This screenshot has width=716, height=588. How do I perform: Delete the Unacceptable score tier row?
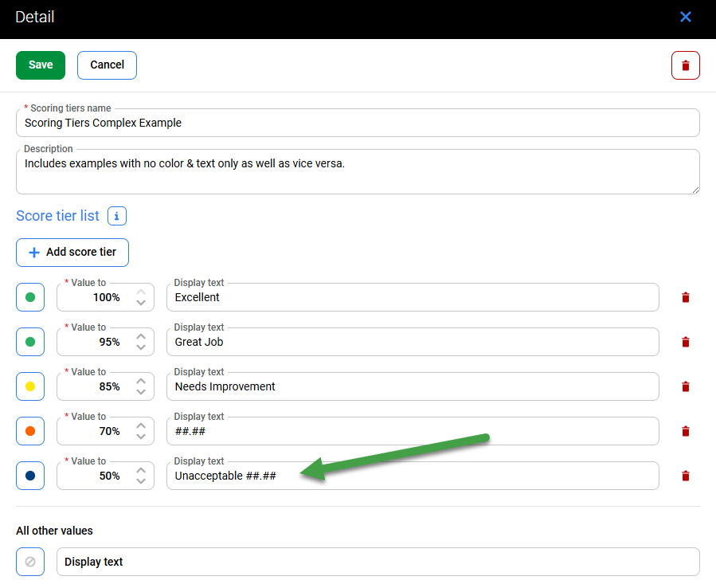click(x=685, y=476)
